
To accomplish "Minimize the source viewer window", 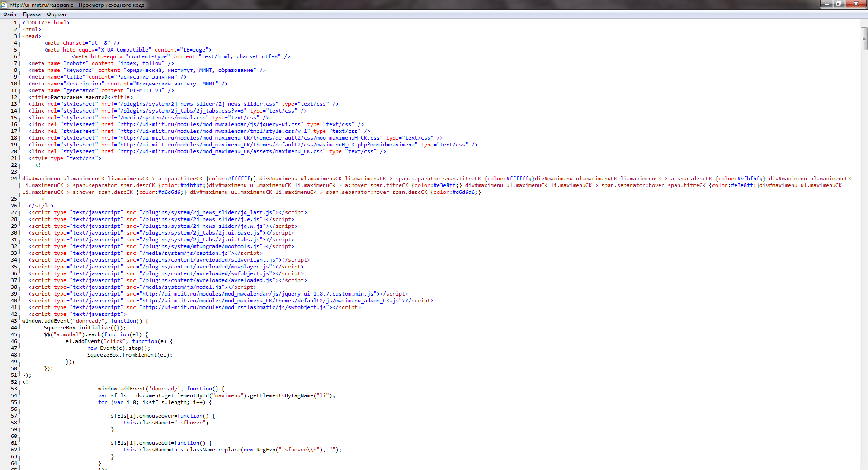I will [827, 4].
